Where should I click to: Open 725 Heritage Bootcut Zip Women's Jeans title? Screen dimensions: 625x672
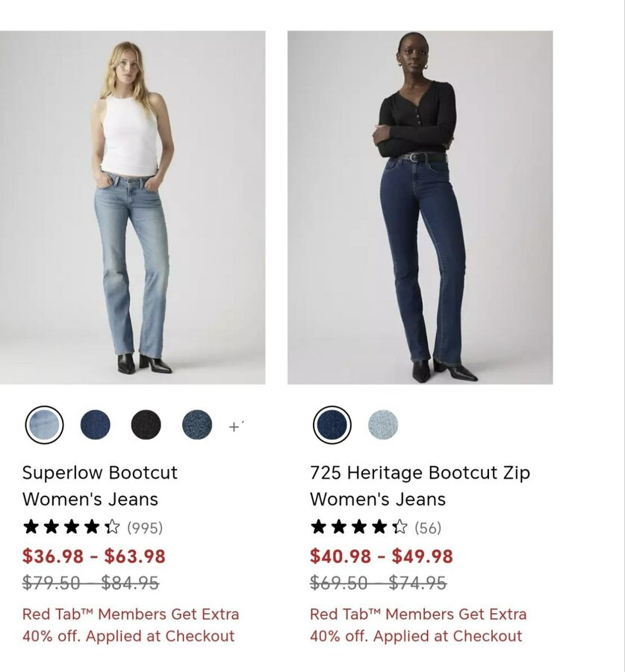click(420, 486)
